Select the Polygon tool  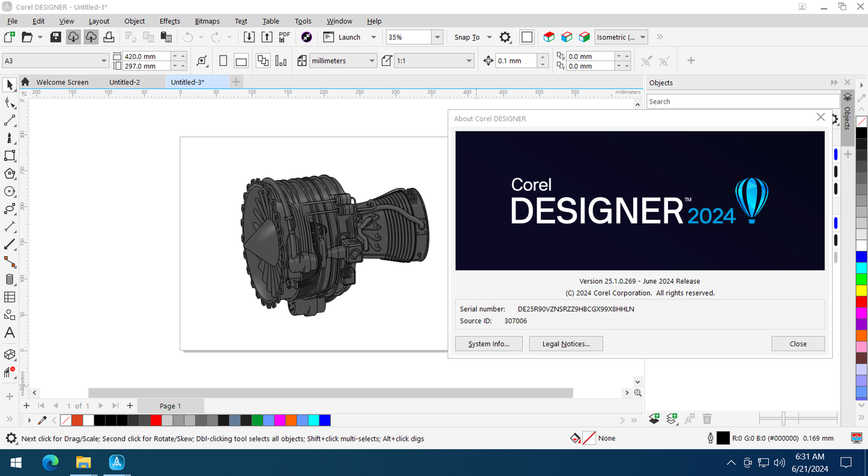click(9, 174)
